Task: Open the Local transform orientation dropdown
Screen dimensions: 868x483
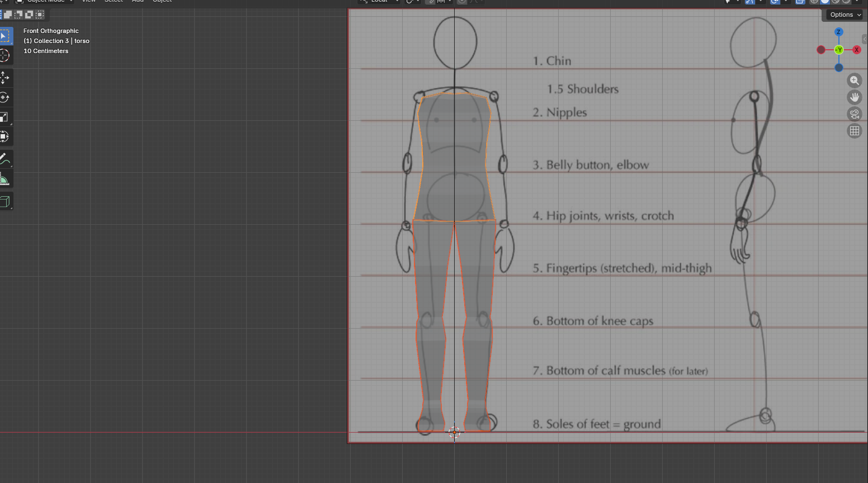Action: point(379,1)
